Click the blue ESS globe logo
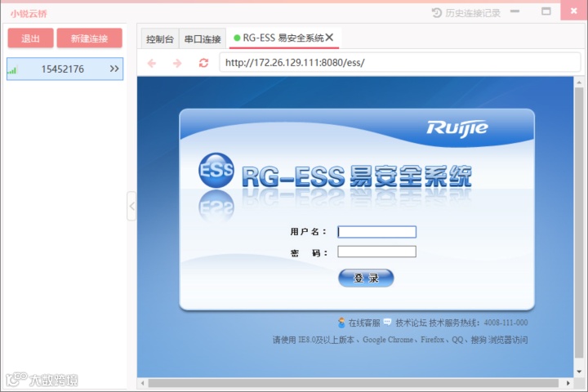The width and height of the screenshot is (588, 392). 216,171
